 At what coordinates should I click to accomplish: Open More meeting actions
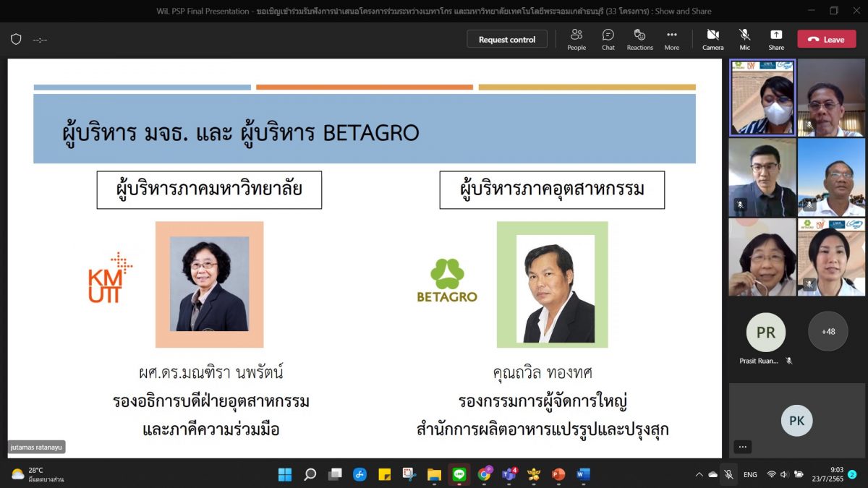point(672,39)
